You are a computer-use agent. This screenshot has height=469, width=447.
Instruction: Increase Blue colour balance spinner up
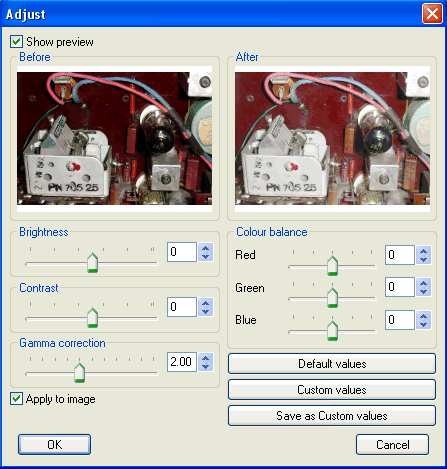(x=424, y=316)
